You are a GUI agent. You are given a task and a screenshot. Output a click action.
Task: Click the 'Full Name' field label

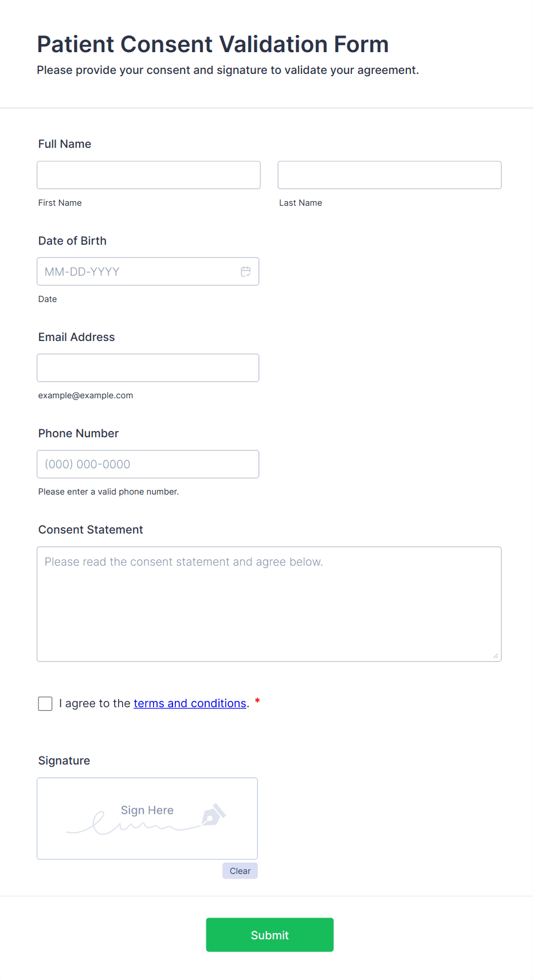pyautogui.click(x=65, y=144)
